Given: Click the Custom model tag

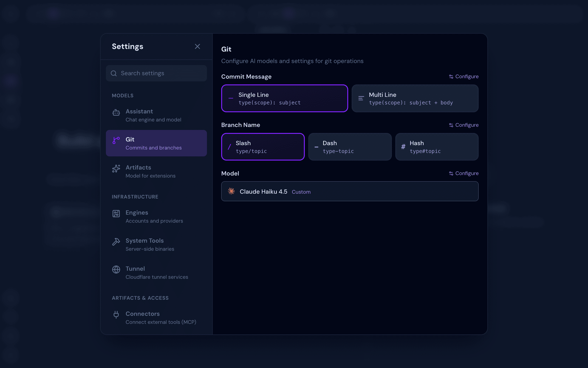Looking at the screenshot, I should coord(301,192).
